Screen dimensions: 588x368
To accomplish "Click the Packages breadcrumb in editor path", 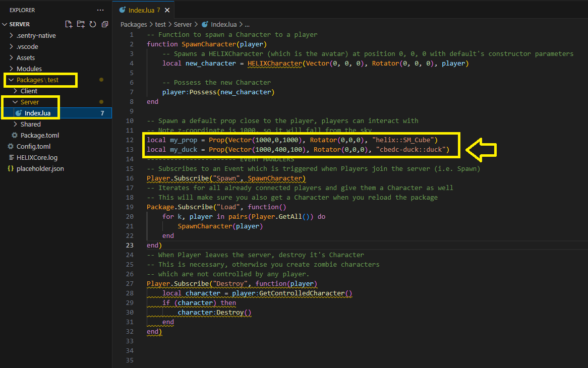I will pyautogui.click(x=134, y=24).
